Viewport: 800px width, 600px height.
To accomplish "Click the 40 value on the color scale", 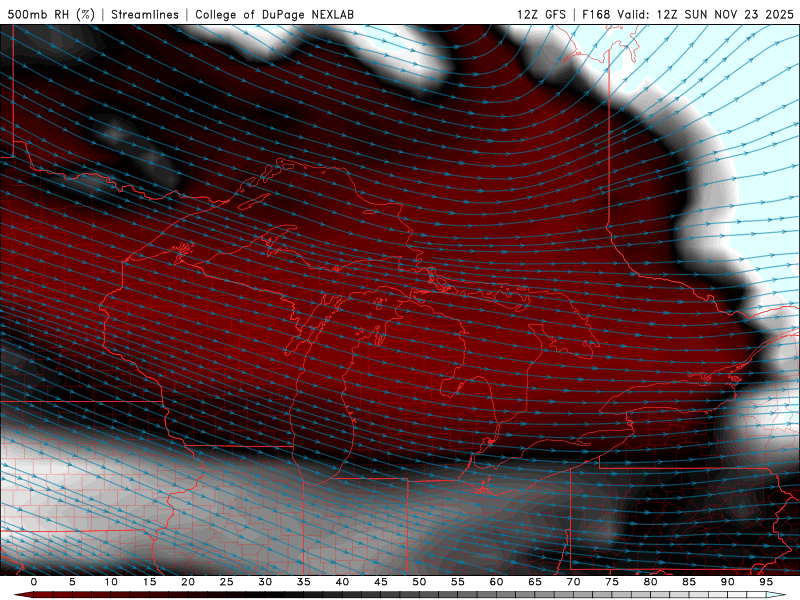I will click(x=342, y=582).
